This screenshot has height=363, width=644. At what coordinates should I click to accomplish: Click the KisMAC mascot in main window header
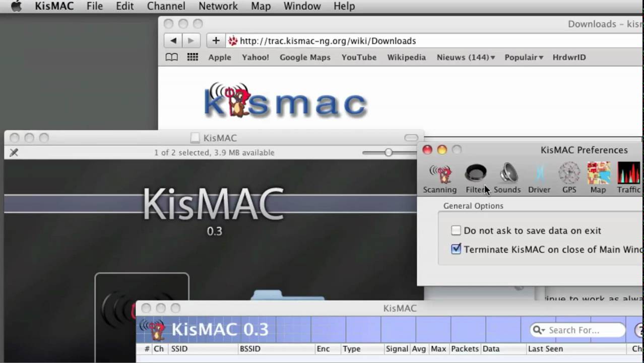pyautogui.click(x=153, y=330)
